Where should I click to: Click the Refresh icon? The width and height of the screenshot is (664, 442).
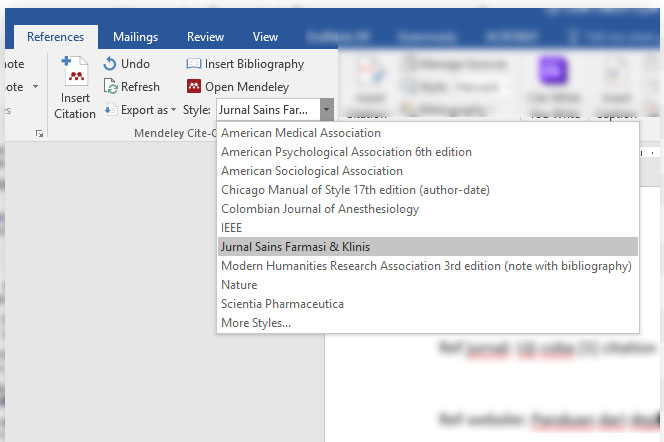coord(110,87)
